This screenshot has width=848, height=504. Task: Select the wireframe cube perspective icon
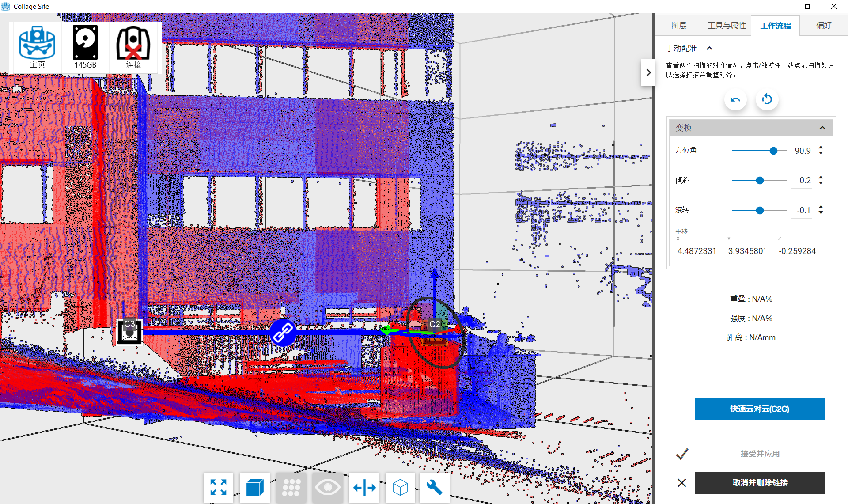click(x=400, y=488)
